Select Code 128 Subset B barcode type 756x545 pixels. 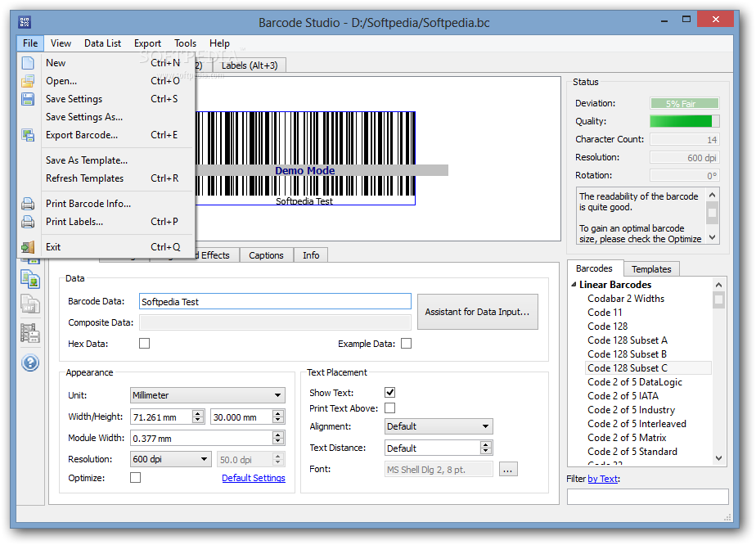coord(627,354)
